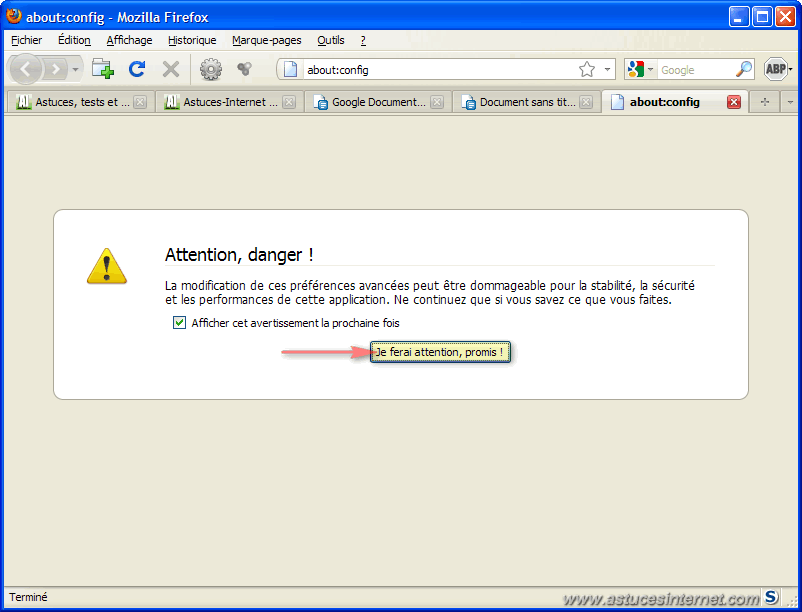802x612 pixels.
Task: Open the list-all-tabs dropdown arrow
Action: (790, 102)
